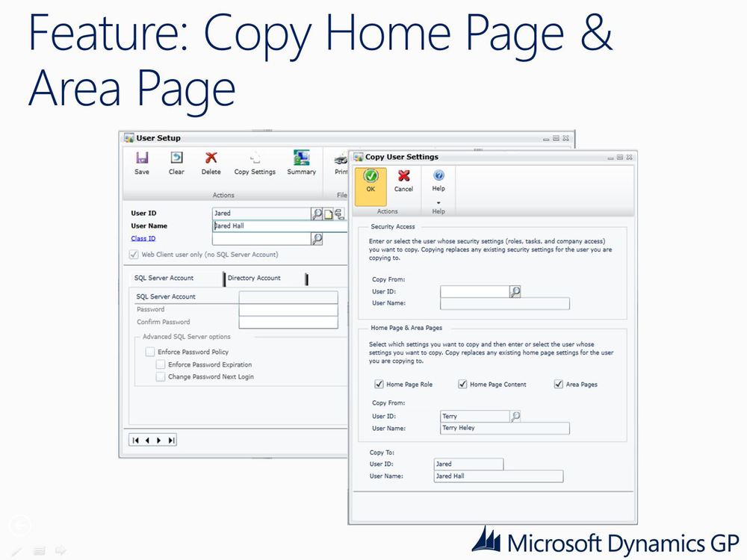Screen dimensions: 747x560
Task: Click the Clear icon in User Setup
Action: click(x=176, y=158)
